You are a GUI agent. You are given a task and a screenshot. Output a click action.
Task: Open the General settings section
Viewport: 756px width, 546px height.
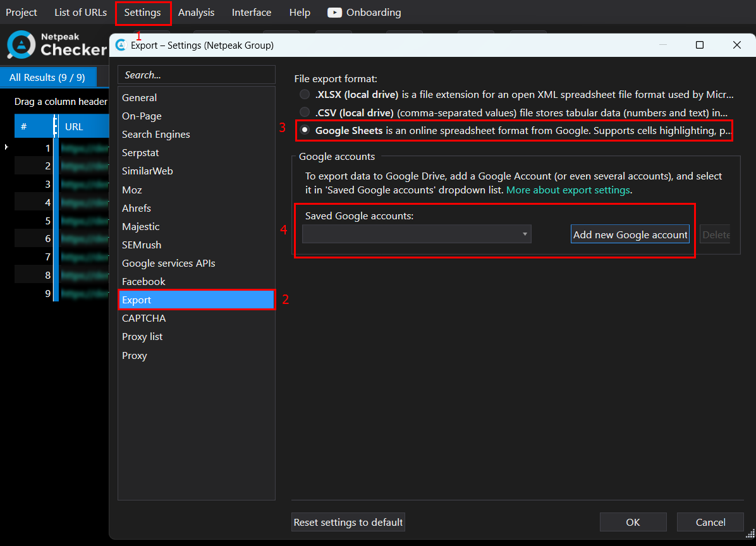[x=197, y=97]
